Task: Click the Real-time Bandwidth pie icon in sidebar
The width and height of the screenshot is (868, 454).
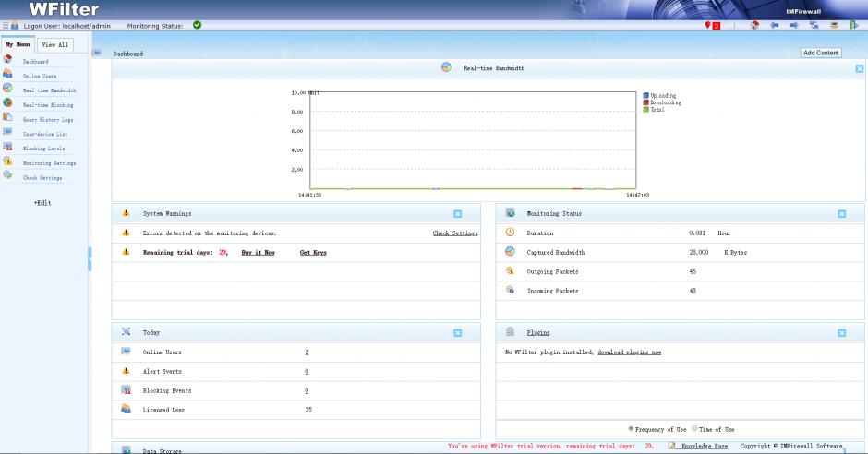Action: 7,88
